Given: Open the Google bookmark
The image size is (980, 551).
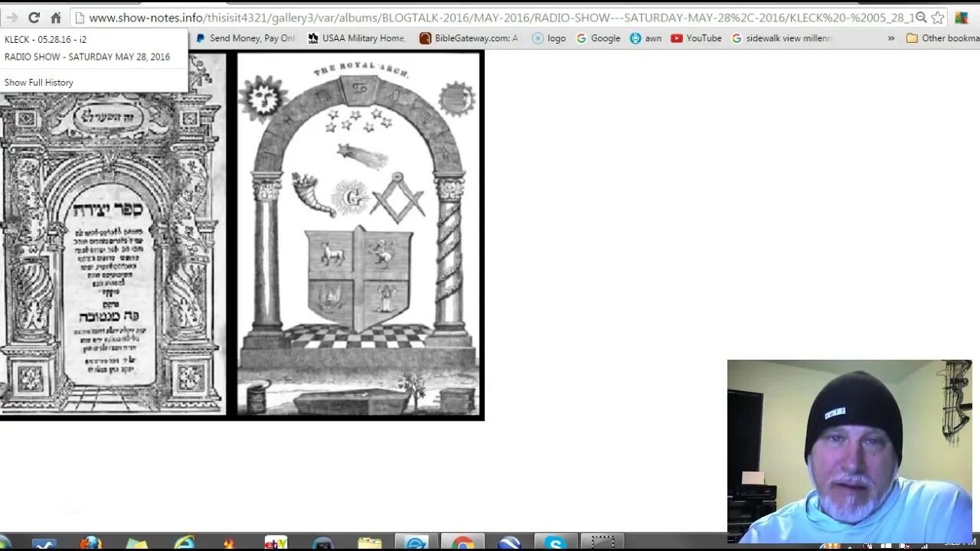Looking at the screenshot, I should [598, 38].
